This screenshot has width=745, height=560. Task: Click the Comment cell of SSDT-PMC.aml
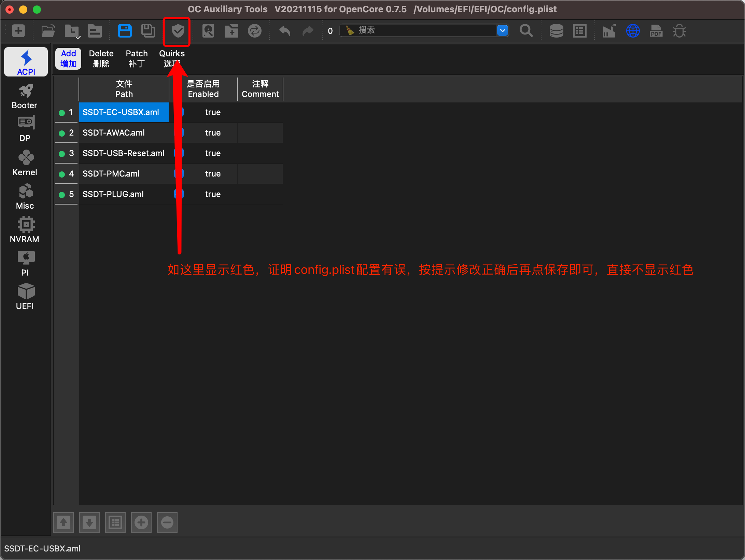[260, 174]
